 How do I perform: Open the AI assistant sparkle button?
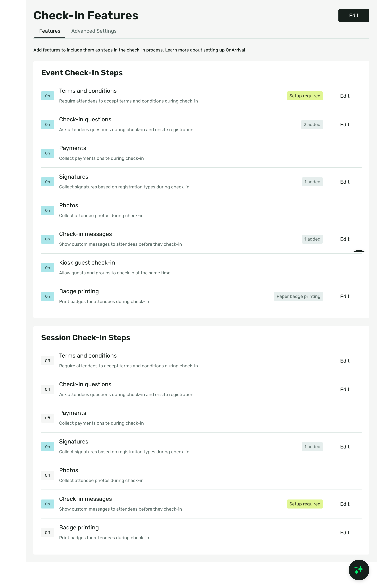359,570
